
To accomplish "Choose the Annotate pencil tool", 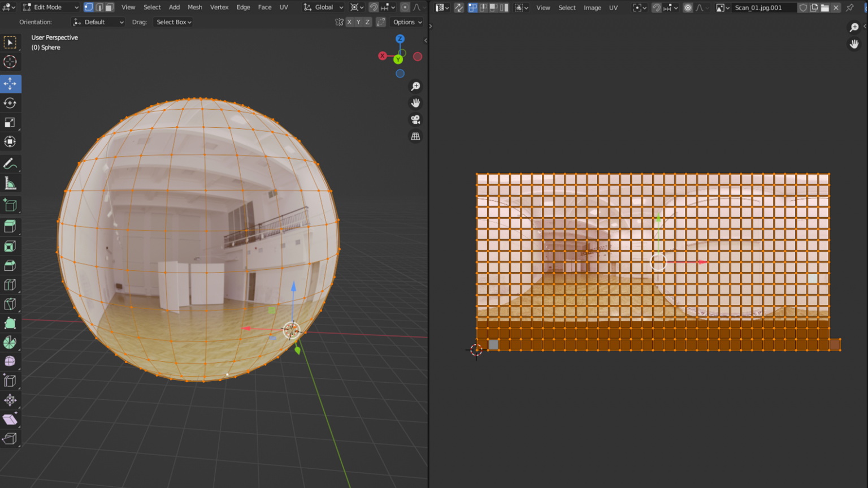I will [x=10, y=164].
